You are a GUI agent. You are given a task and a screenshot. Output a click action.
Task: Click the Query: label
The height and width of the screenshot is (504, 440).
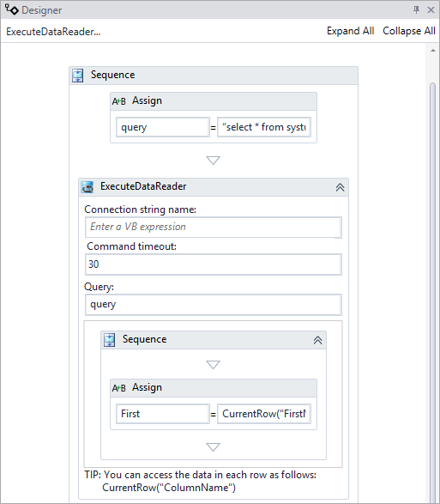tap(99, 287)
